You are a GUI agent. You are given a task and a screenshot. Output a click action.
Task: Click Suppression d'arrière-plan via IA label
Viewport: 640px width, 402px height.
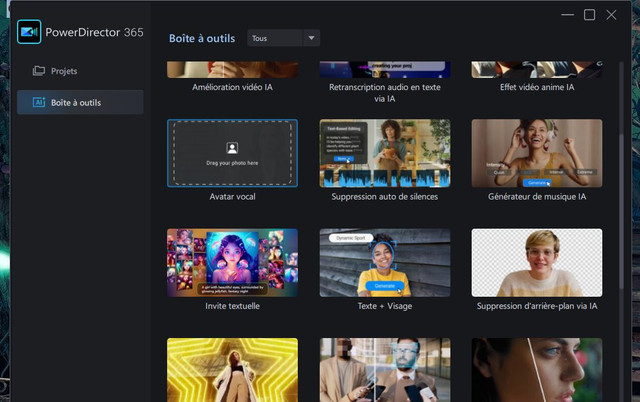click(x=537, y=306)
